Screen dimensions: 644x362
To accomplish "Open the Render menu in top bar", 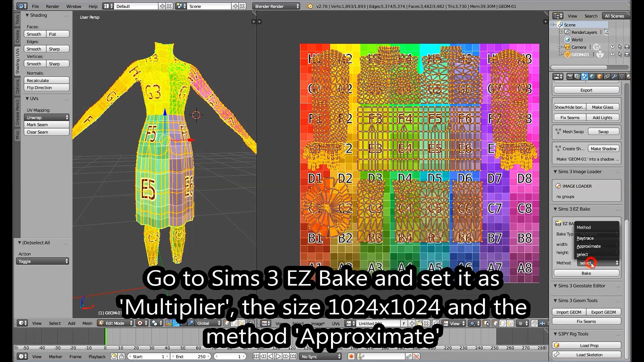I will [52, 6].
